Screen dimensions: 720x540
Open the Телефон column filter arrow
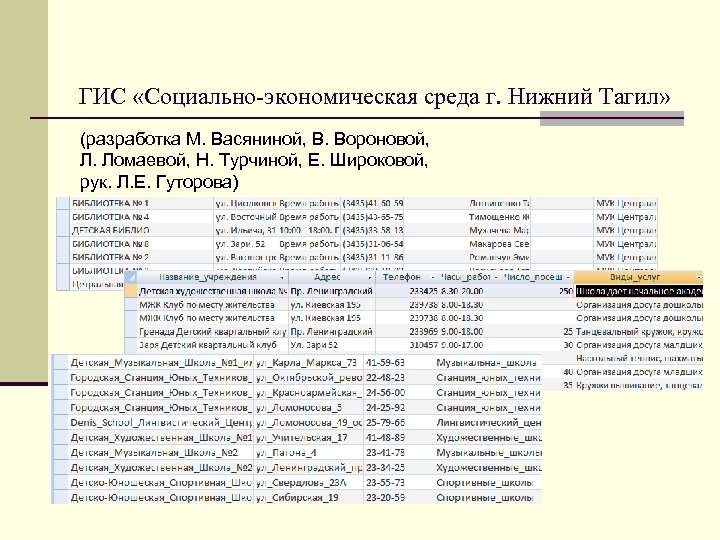(x=433, y=277)
